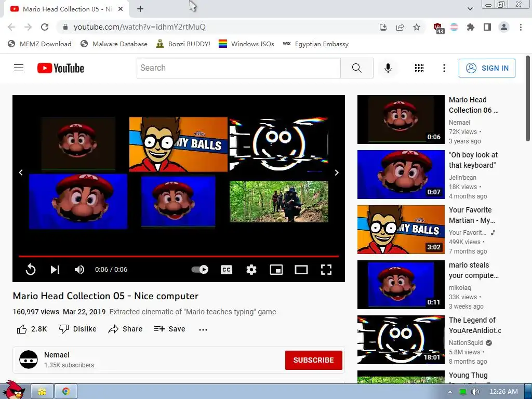
Task: Open Nemael channel avatar
Action: point(29,360)
